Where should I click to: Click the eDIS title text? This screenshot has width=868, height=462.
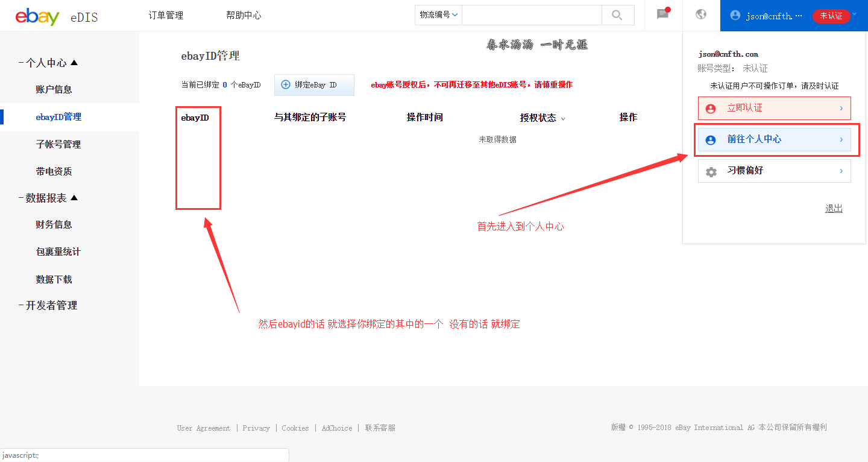point(84,17)
